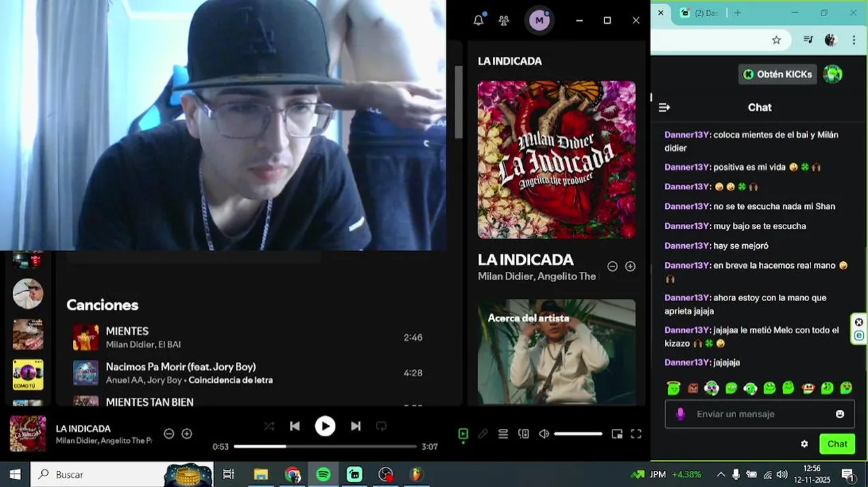Open artist link Milan Didier, El BAI

143,344
